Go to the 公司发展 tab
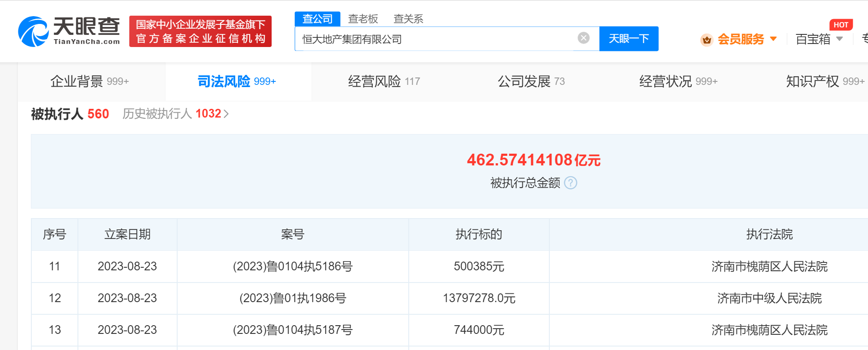 tap(531, 81)
